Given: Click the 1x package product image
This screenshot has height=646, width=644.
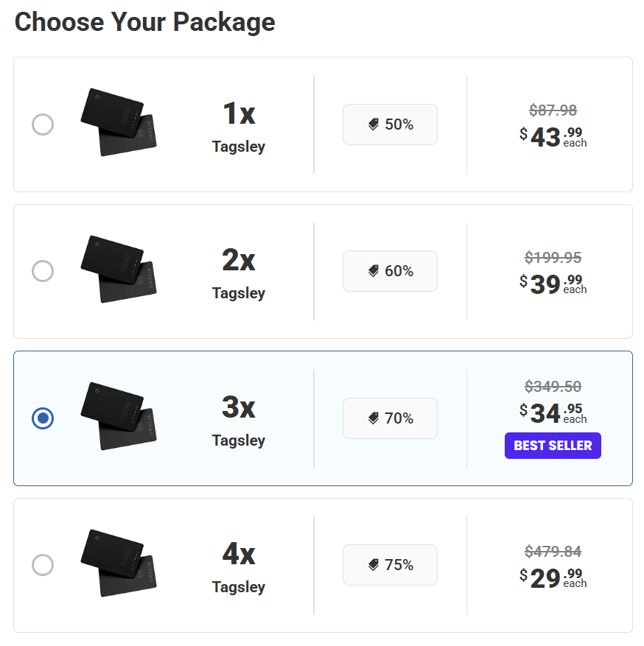Looking at the screenshot, I should click(119, 122).
